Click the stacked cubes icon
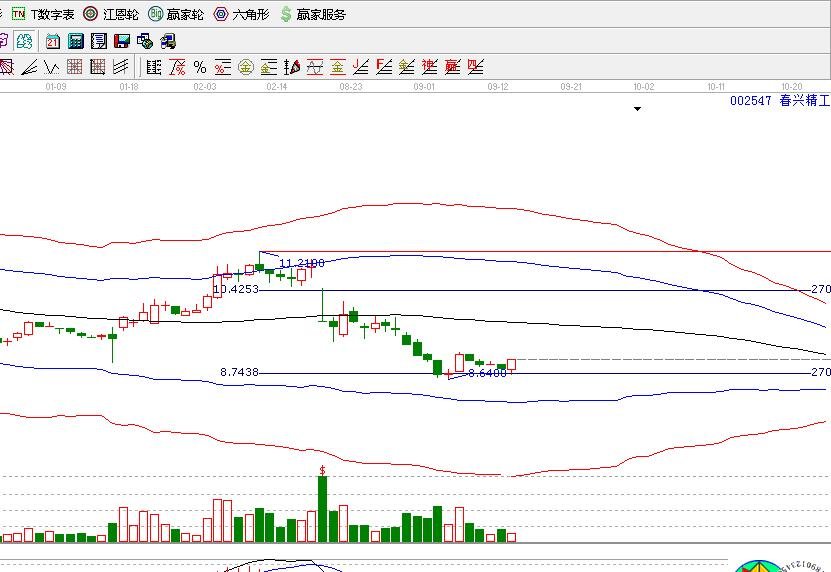 (145, 41)
